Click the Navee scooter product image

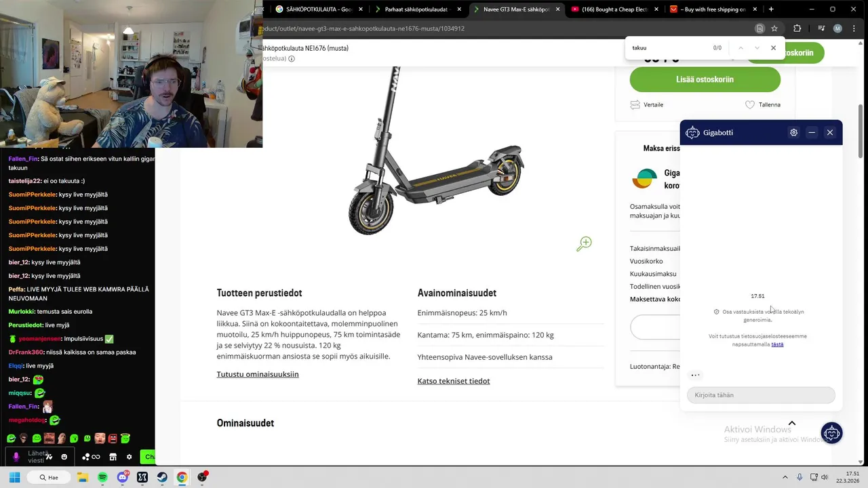(x=435, y=152)
